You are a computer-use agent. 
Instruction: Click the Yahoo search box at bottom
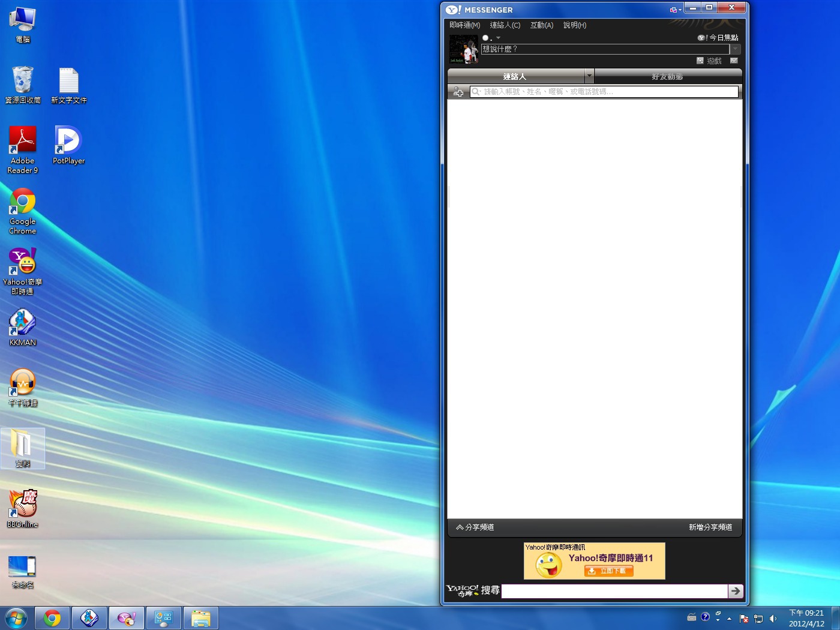coord(614,591)
